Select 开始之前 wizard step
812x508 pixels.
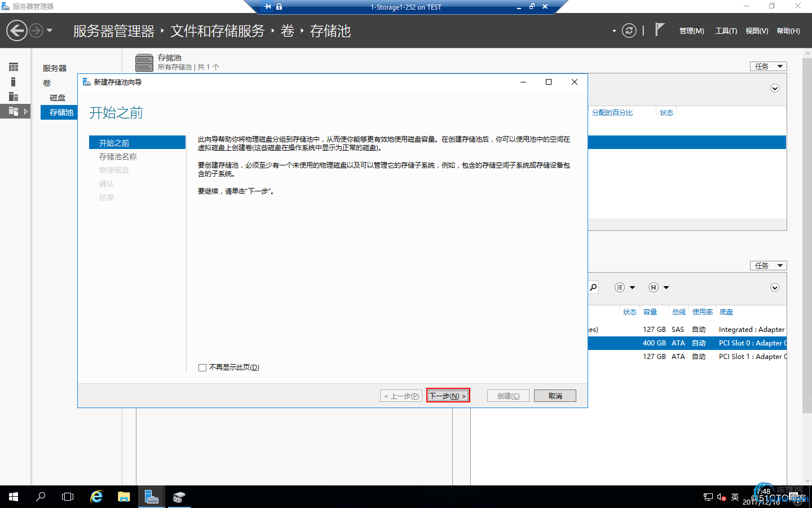[137, 143]
